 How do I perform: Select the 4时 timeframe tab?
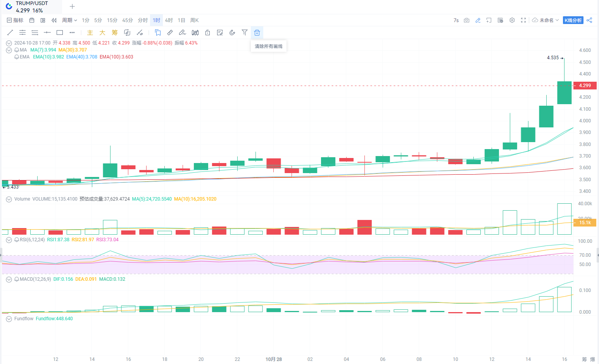point(169,20)
